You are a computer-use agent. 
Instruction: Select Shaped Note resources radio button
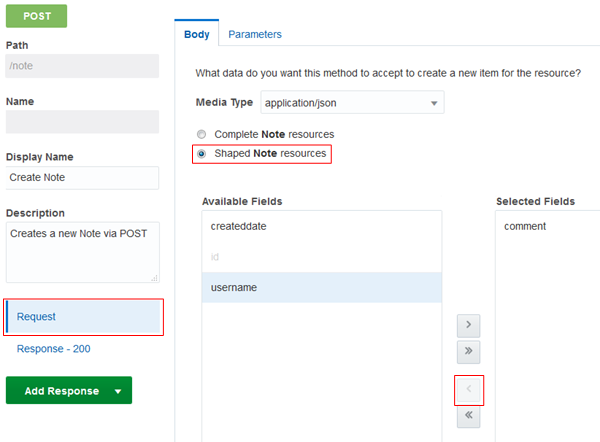202,154
